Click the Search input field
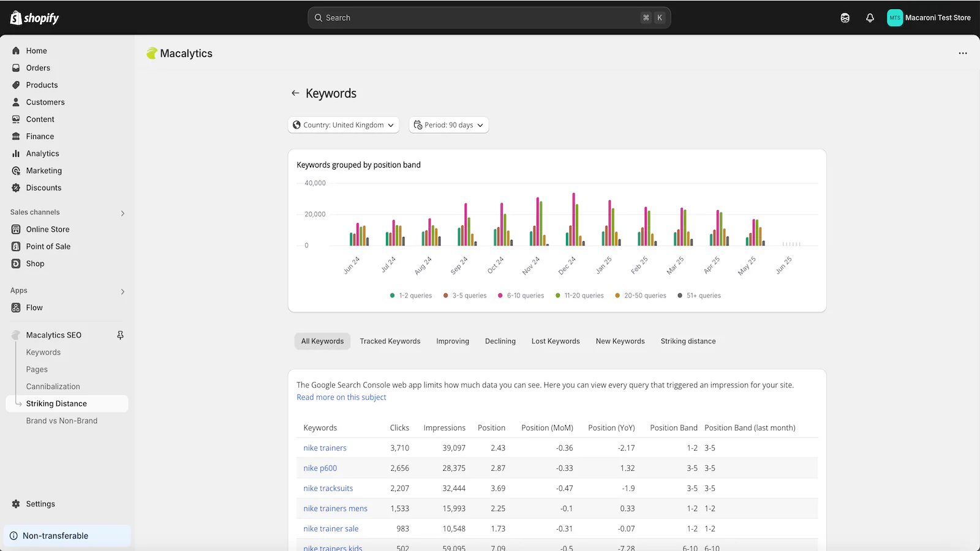The image size is (980, 551). (x=489, y=18)
